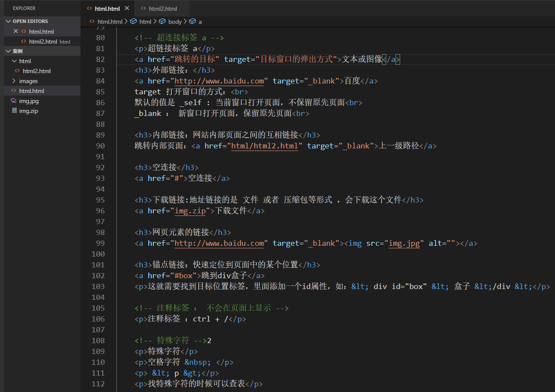555x392 pixels.
Task: Click line number 90 in the gutter
Action: point(100,146)
